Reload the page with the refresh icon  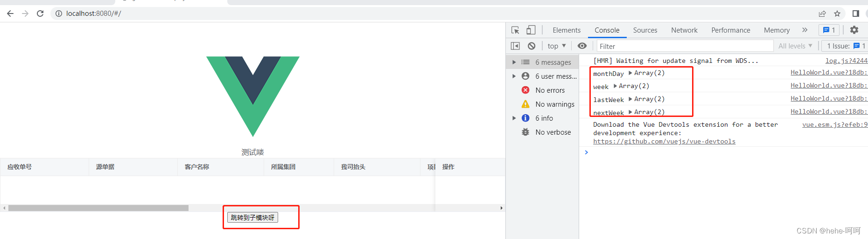click(40, 14)
